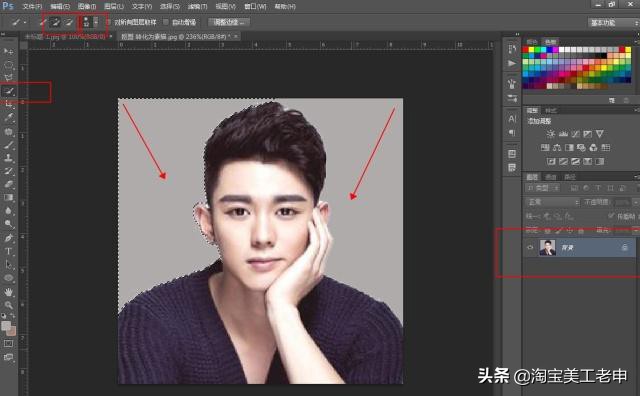640x396 pixels.
Task: Toggle the text layer filter in Layers
Action: [x=598, y=188]
